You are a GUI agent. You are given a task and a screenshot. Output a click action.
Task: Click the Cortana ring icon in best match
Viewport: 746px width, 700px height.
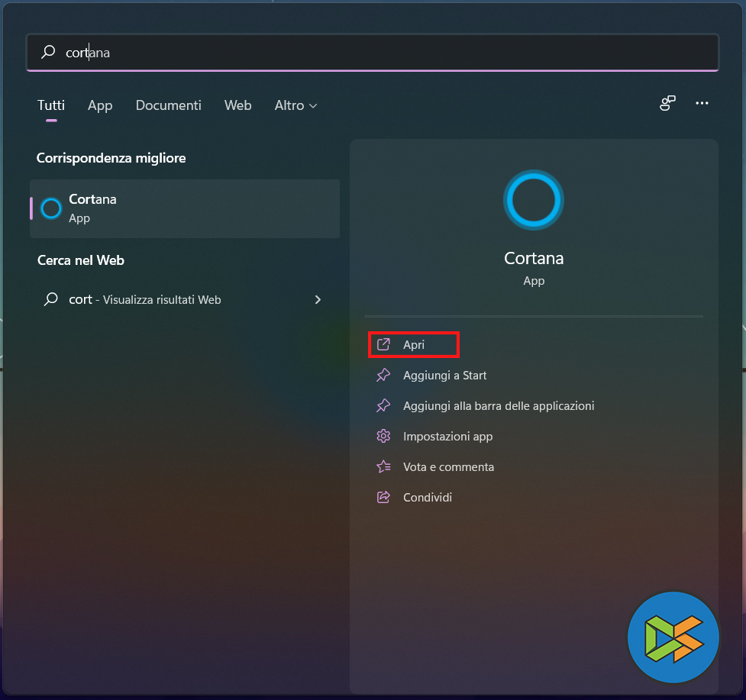click(x=51, y=208)
